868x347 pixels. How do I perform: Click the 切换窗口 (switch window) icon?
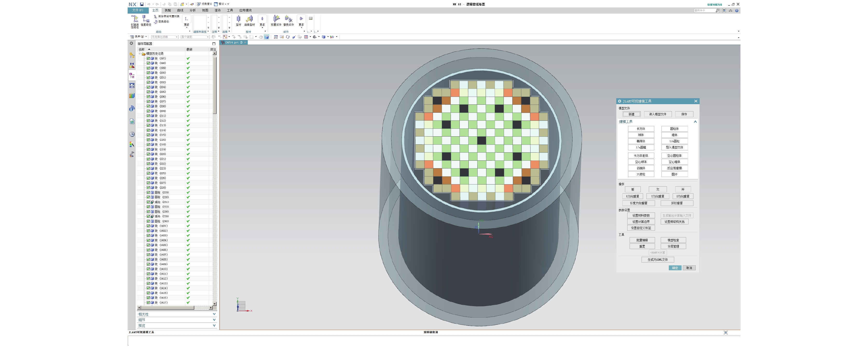pos(204,4)
